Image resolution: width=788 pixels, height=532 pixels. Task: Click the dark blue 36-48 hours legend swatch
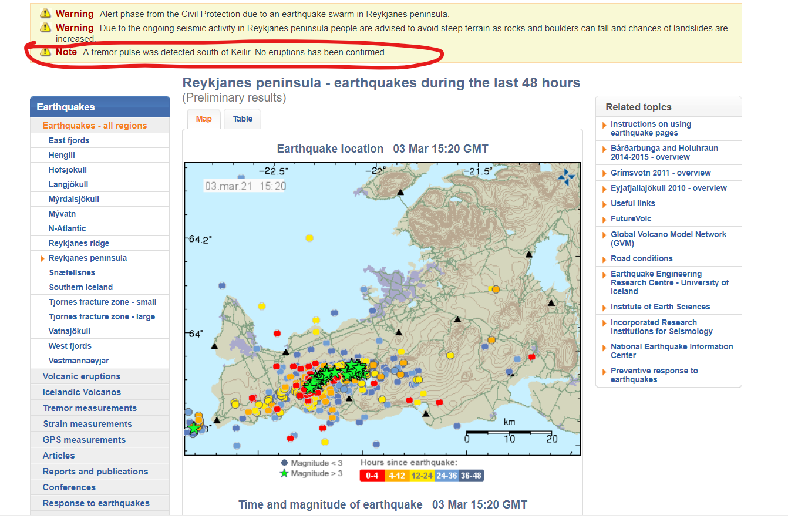pos(471,476)
